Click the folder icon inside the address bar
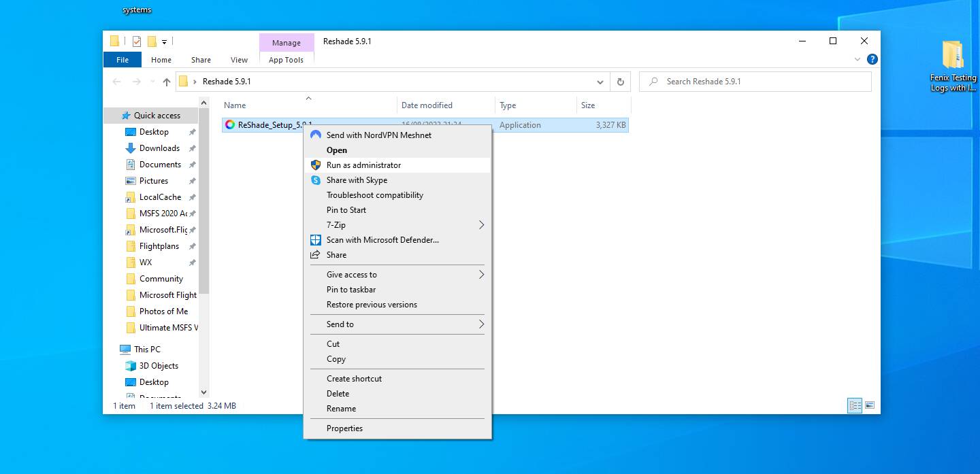 click(183, 82)
